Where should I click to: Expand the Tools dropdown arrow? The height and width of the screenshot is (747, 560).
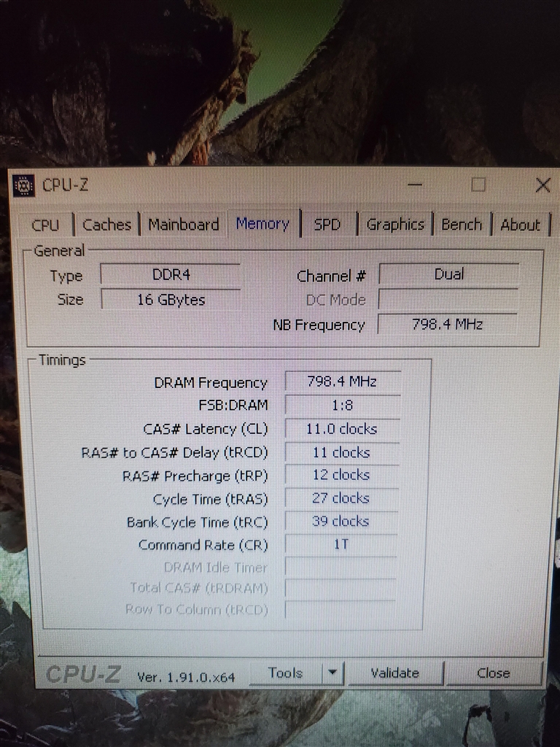[332, 673]
